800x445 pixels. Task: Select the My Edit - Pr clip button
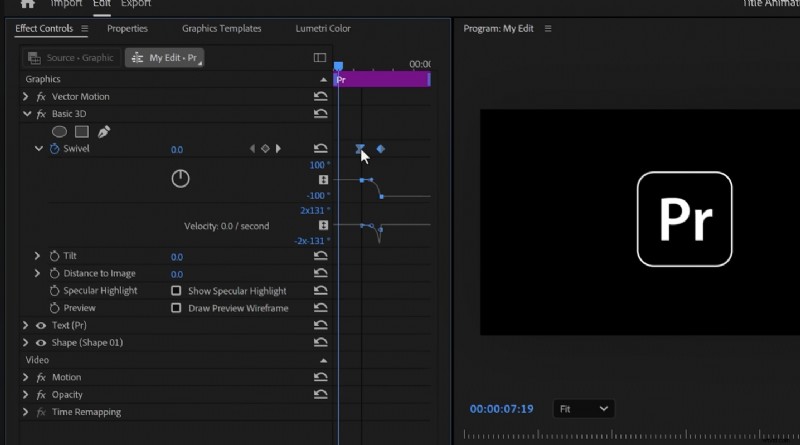click(x=164, y=58)
